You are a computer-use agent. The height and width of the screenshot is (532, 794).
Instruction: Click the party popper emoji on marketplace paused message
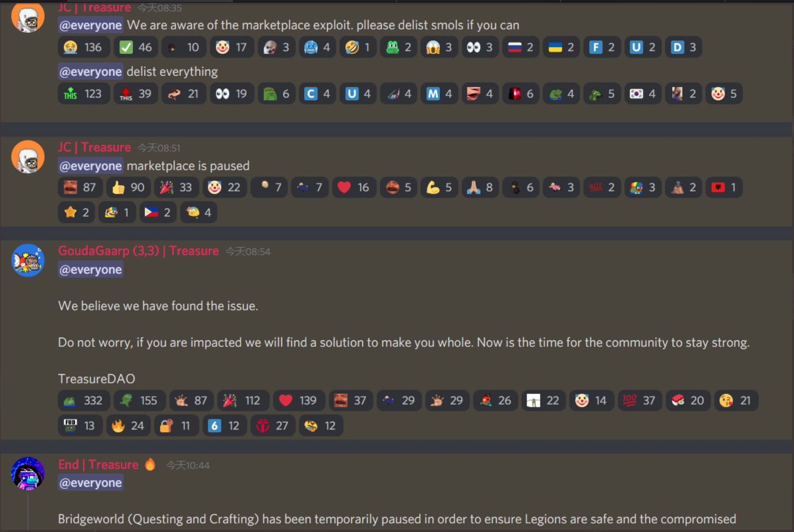[x=167, y=187]
